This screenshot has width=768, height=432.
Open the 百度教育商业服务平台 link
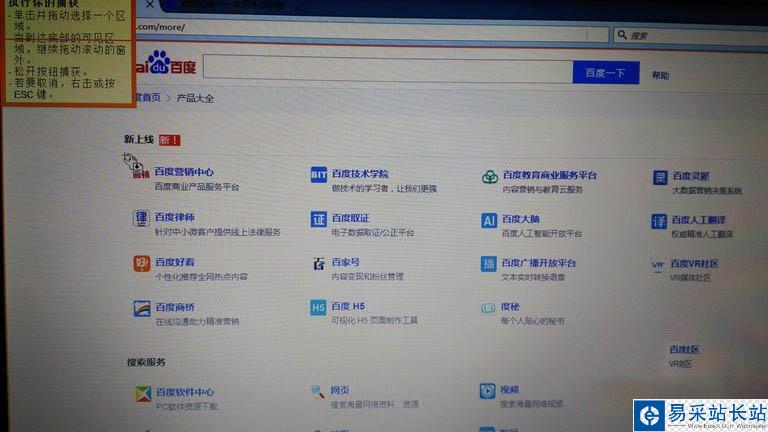pyautogui.click(x=550, y=175)
